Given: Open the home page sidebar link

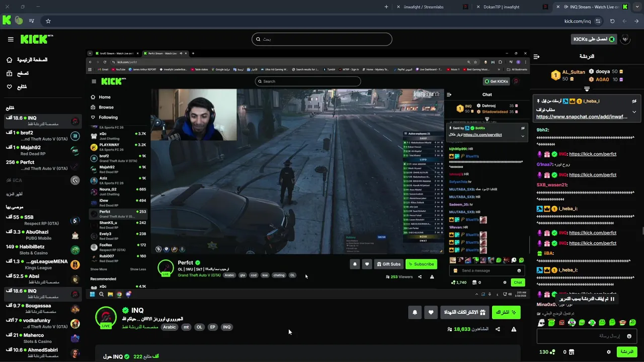Looking at the screenshot, I should click(26, 60).
